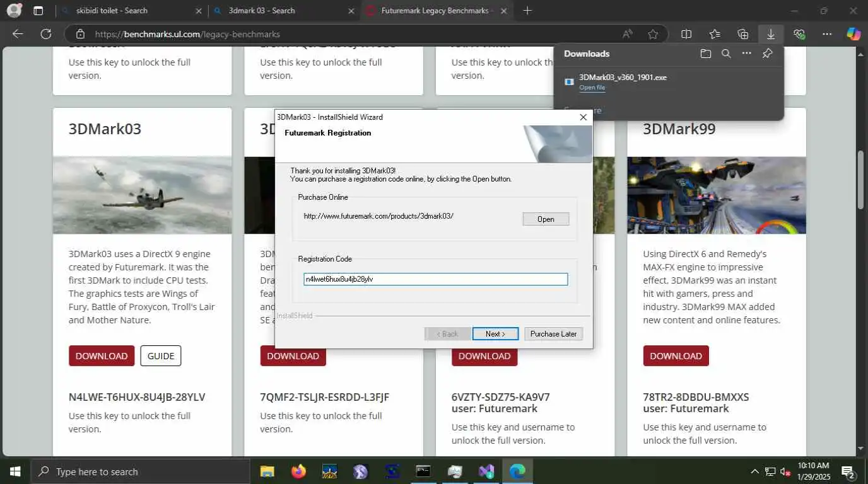This screenshot has width=868, height=484.
Task: Add page to favorites star icon
Action: (653, 34)
